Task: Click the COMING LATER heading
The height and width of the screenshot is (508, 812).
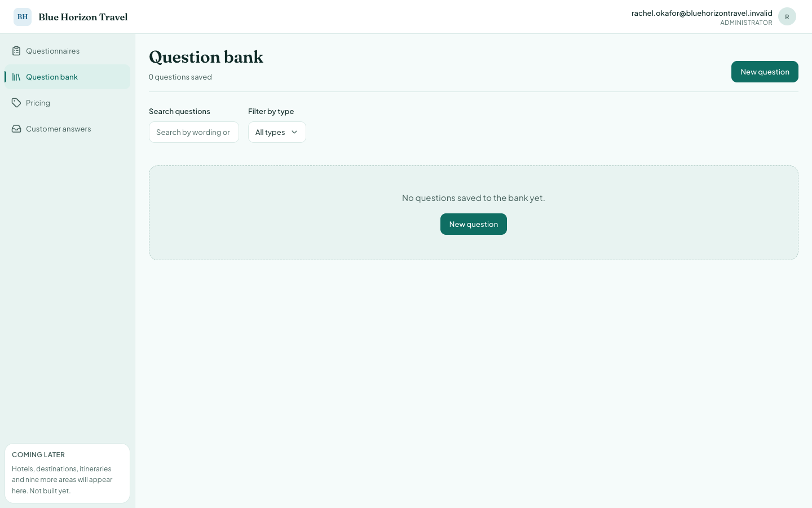Action: pos(38,454)
